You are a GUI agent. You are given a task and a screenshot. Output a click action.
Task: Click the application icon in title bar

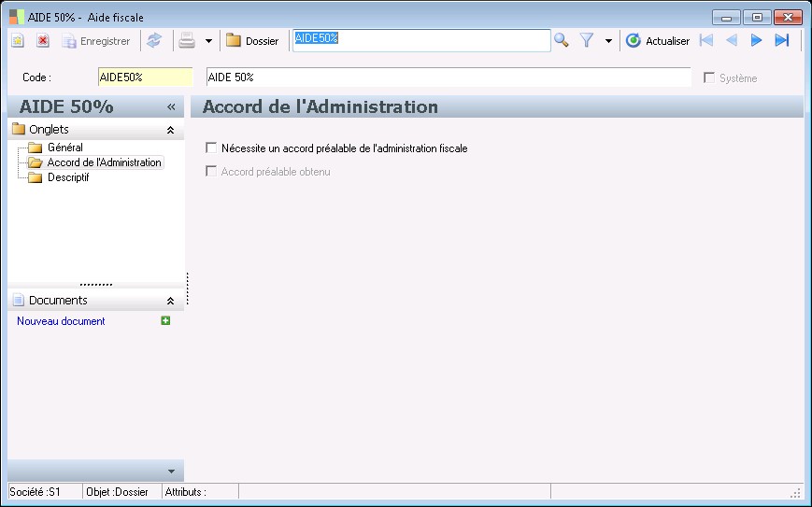tap(17, 17)
